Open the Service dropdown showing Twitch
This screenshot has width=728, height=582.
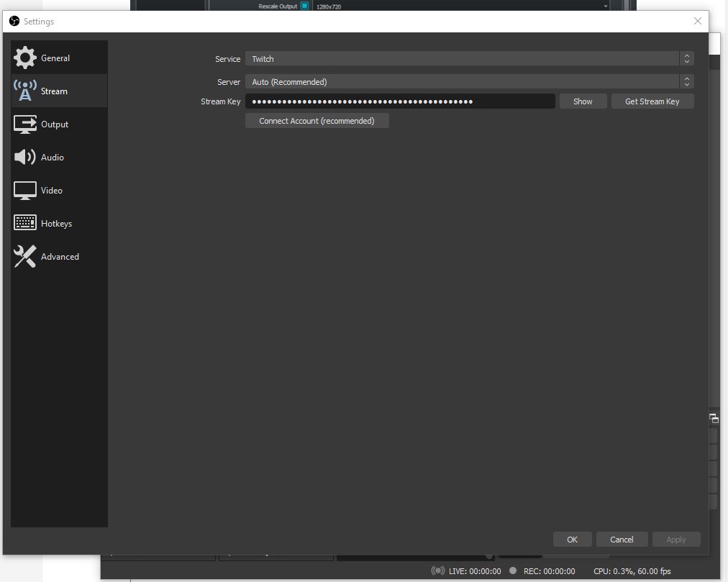pos(470,58)
